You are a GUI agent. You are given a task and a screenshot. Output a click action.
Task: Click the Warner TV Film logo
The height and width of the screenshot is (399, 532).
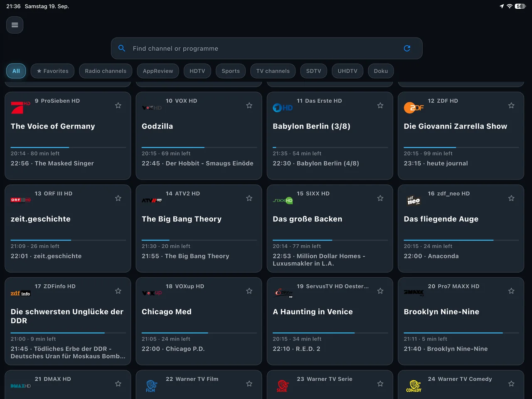pyautogui.click(x=152, y=386)
